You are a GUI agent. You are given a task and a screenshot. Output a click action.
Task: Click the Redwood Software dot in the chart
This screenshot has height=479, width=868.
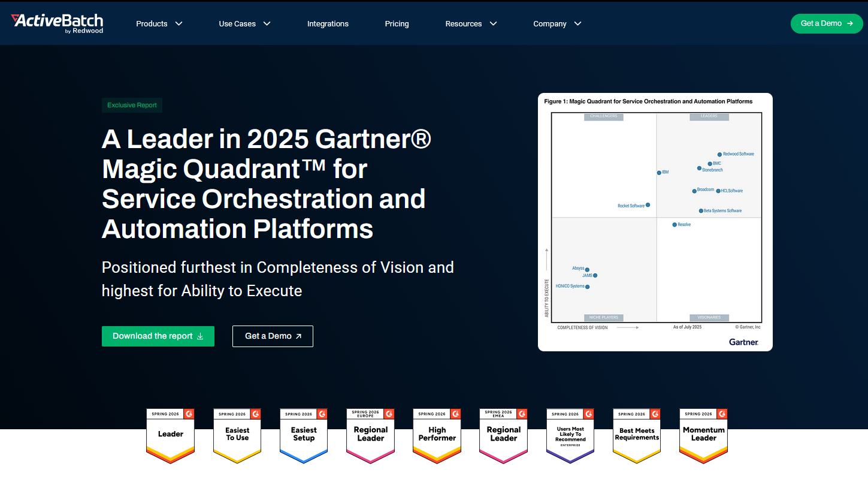720,155
